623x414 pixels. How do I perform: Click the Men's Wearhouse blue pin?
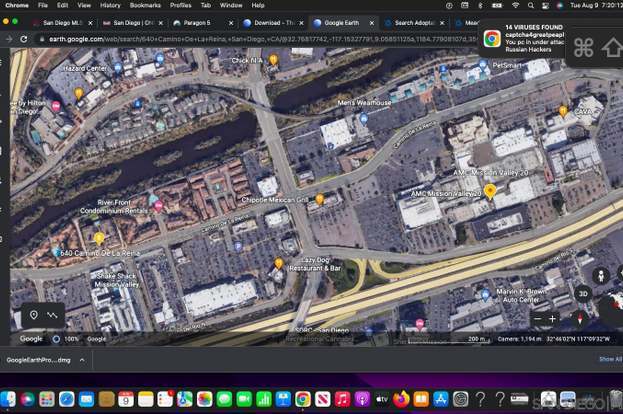pyautogui.click(x=364, y=118)
